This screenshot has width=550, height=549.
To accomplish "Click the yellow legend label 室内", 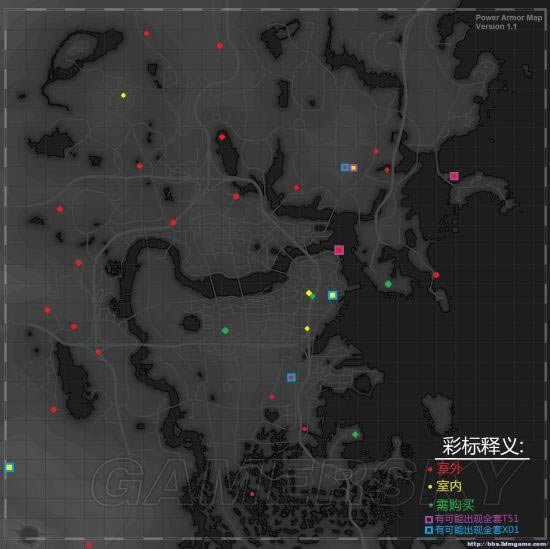I will (x=449, y=486).
